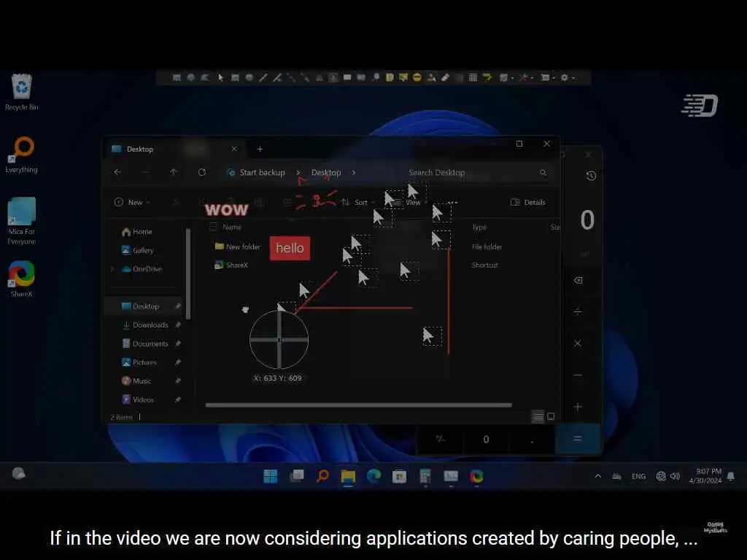Viewport: 747px width, 560px height.
Task: Click the Desktop breadcrumb in address bar
Action: 326,173
